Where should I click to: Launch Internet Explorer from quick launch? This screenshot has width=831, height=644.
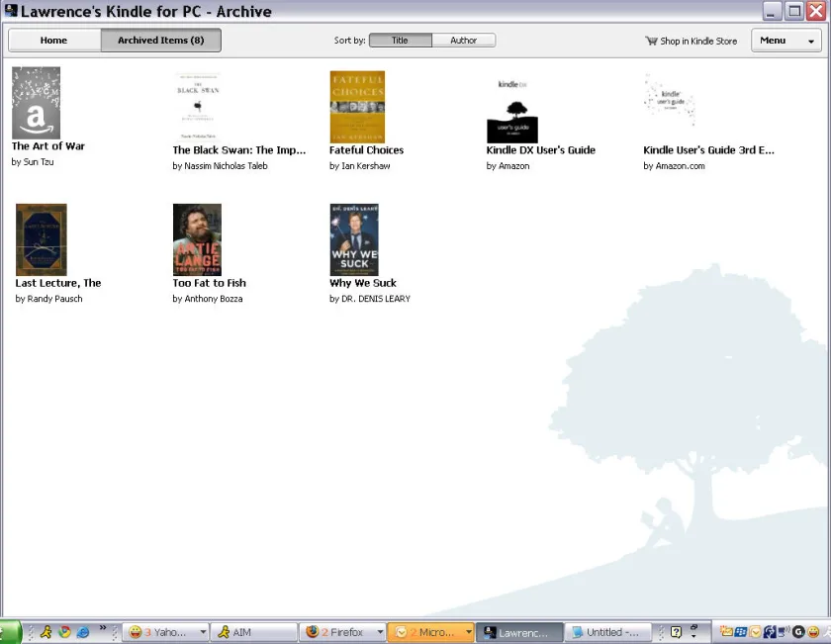[x=83, y=632]
